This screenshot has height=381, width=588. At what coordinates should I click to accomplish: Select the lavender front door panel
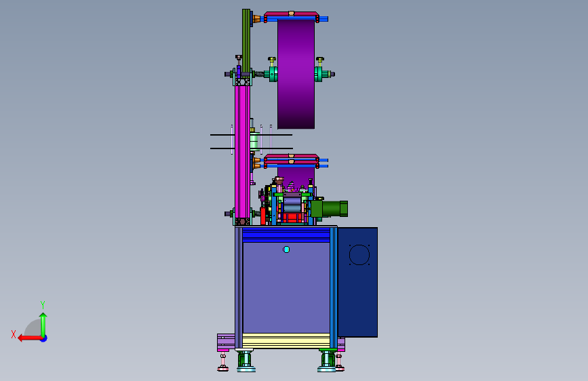click(286, 287)
